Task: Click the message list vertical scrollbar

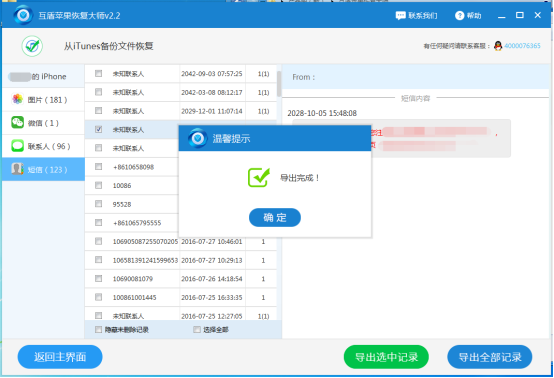Action: click(279, 84)
